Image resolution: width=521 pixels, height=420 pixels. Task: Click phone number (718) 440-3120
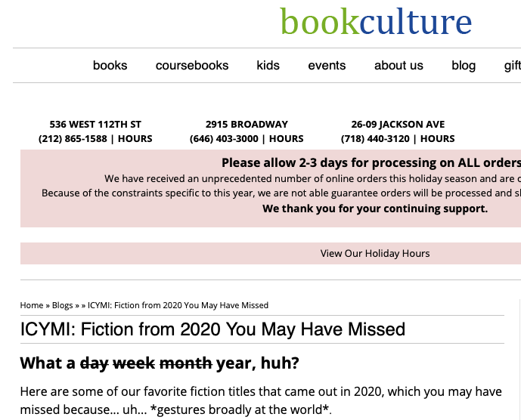tap(375, 139)
